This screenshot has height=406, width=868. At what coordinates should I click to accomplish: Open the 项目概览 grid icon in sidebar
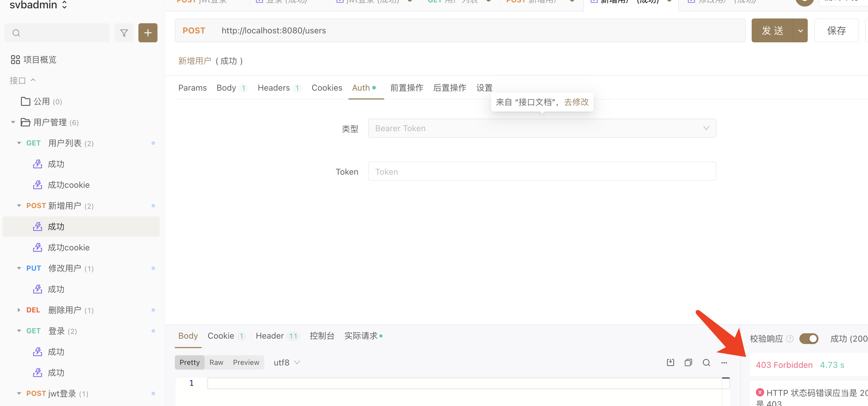pyautogui.click(x=15, y=59)
